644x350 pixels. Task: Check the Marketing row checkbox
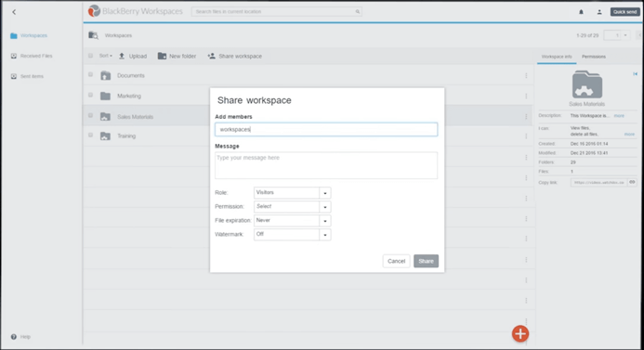(91, 96)
